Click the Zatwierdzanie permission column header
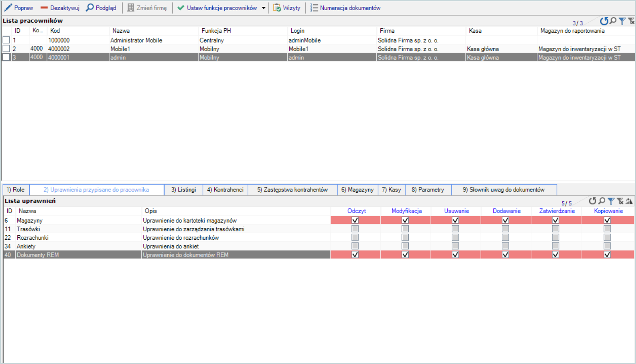636x364 pixels. point(557,211)
